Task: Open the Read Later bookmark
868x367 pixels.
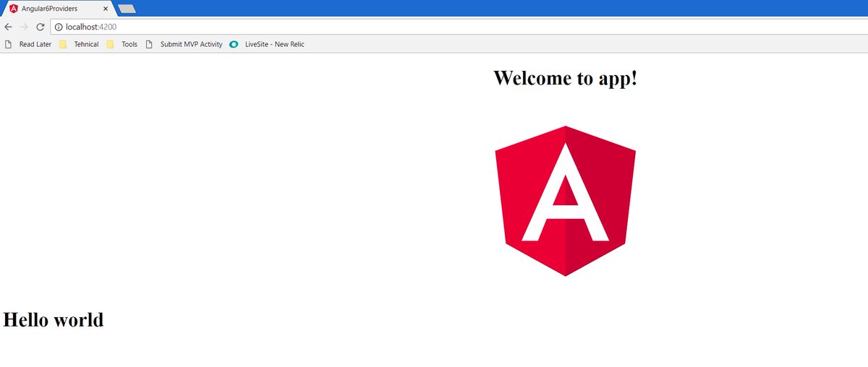Action: point(28,44)
